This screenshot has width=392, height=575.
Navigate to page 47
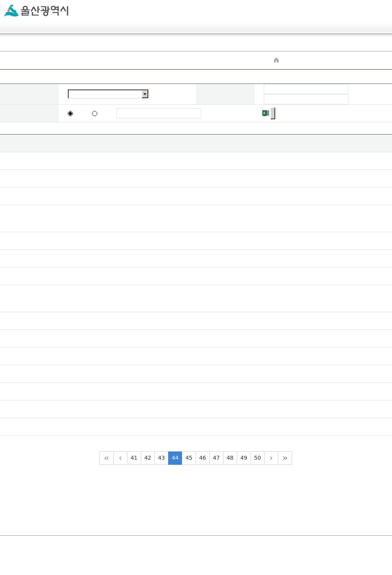click(x=216, y=458)
